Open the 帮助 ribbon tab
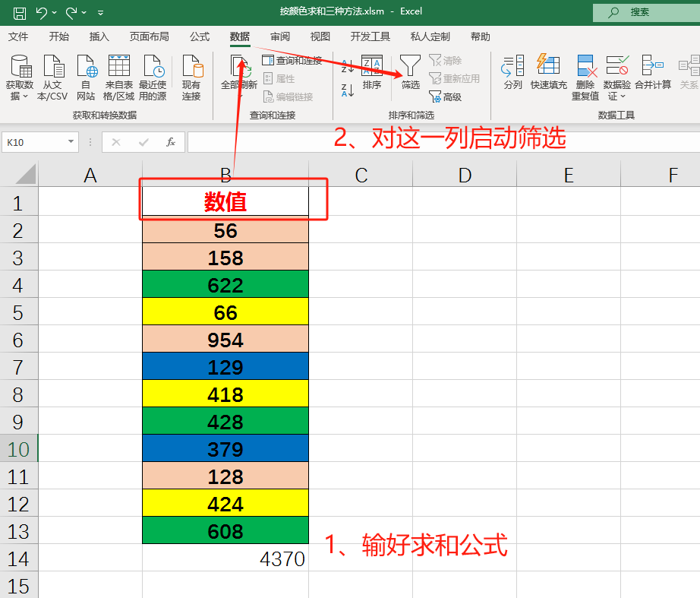Image resolution: width=700 pixels, height=598 pixels. [x=481, y=36]
